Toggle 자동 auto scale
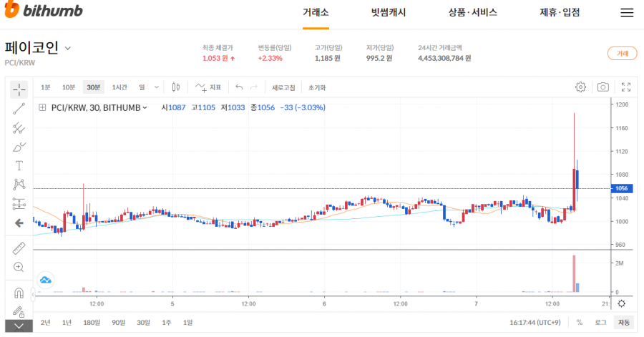This screenshot has width=644, height=337. pyautogui.click(x=624, y=323)
